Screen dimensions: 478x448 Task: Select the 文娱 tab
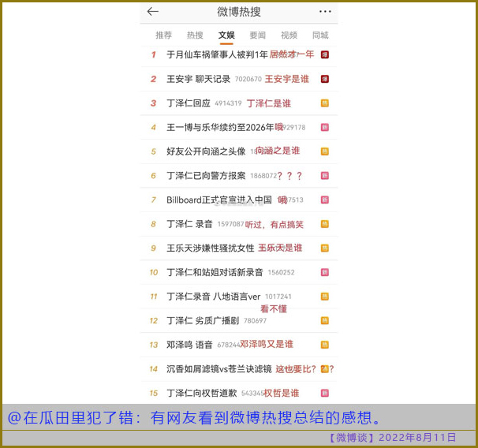coord(226,35)
